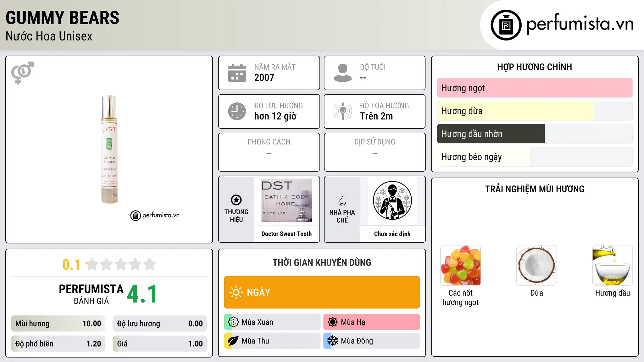
Task: Open the Doctor Sweet Tooth brand link
Action: pos(286,234)
